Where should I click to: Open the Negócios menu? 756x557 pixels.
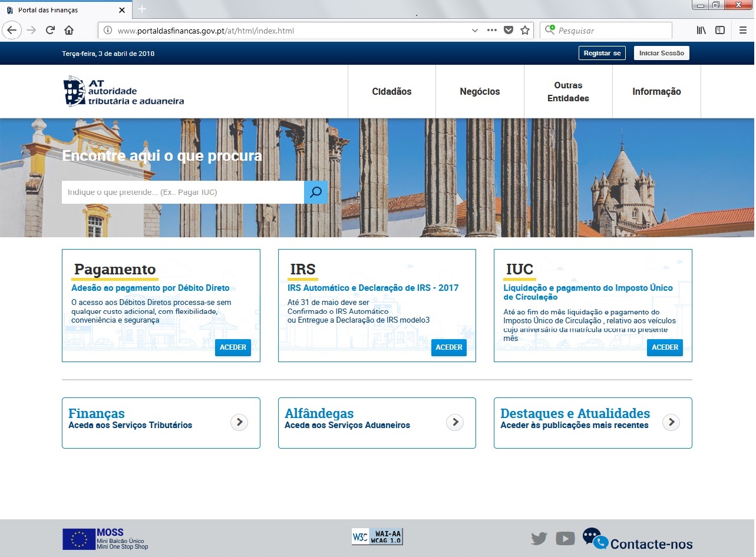click(x=480, y=91)
